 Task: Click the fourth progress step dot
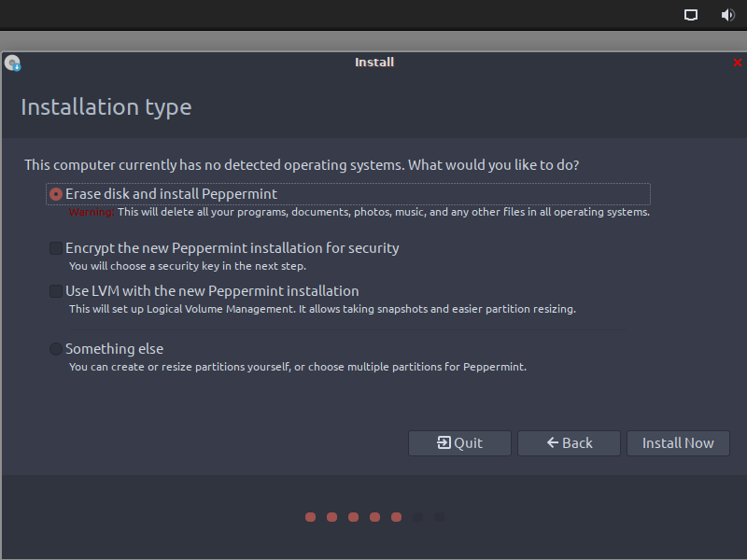pos(374,517)
